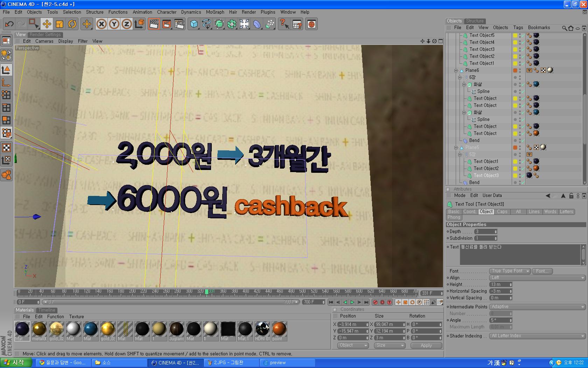Enable Make Editable in left palette
Viewport: 588px width, 368px height.
(6, 55)
